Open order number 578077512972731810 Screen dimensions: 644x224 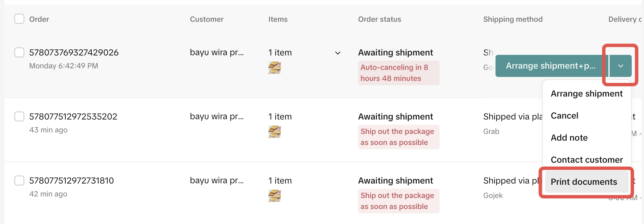coord(71,181)
